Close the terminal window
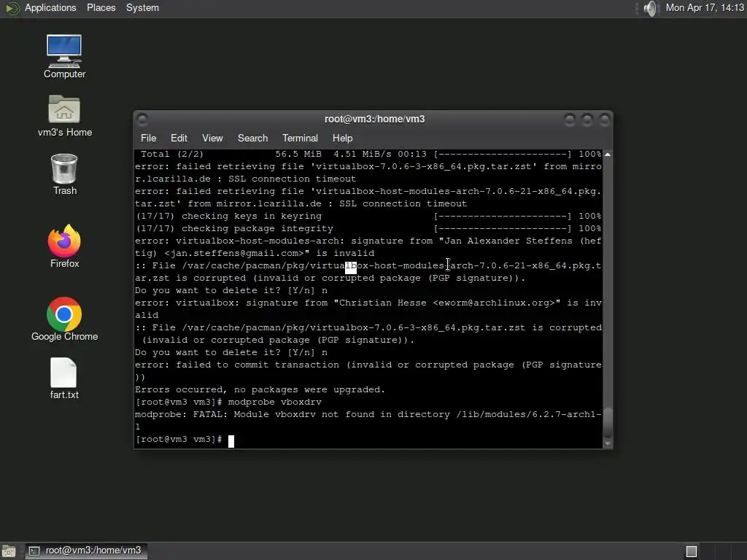The width and height of the screenshot is (747, 560). 605,119
